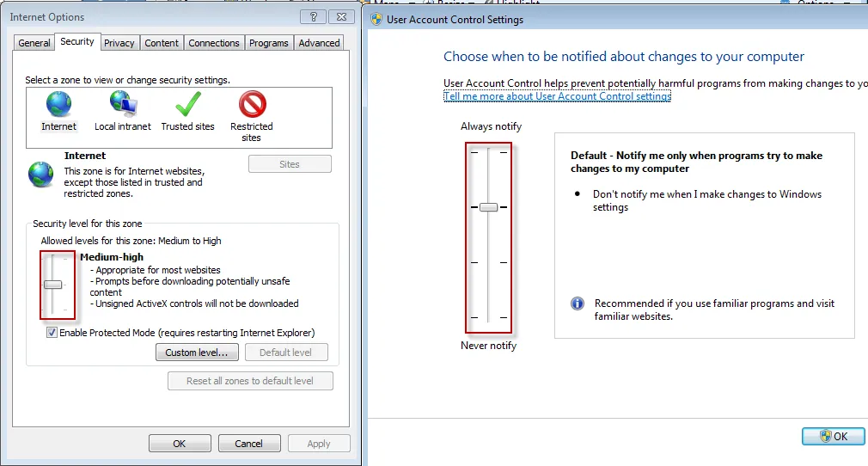Click Reset all zones to default level

point(250,381)
